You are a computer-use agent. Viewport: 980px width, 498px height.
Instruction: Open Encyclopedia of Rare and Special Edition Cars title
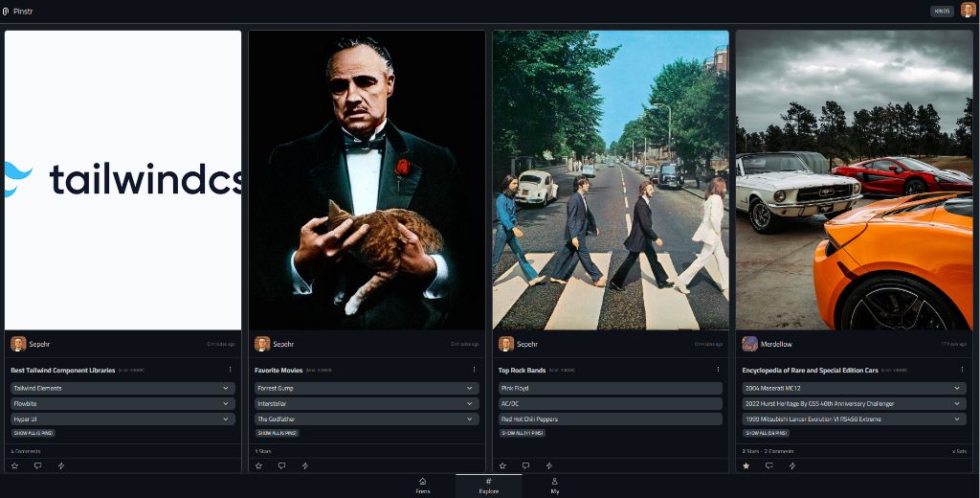[810, 371]
